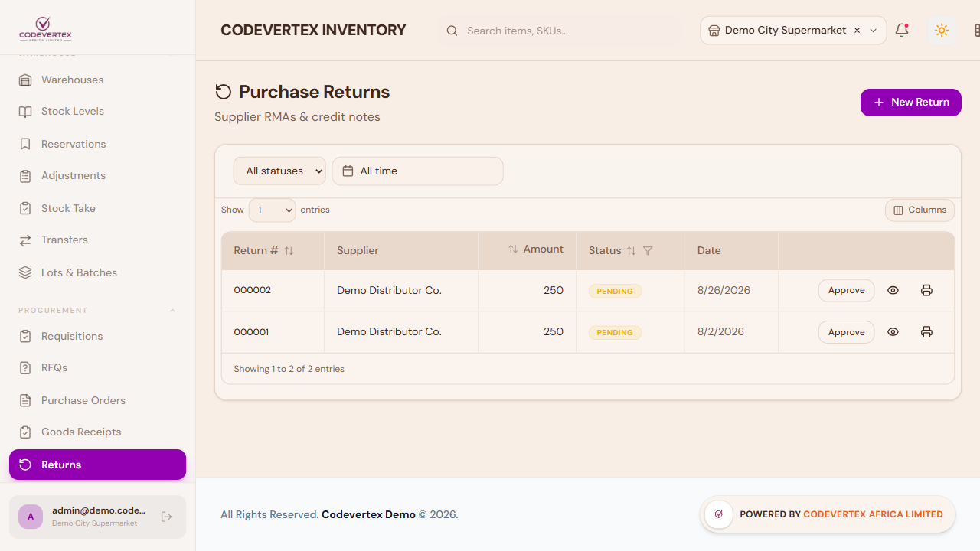Navigate to Adjustments
Viewport: 980px width, 551px height.
point(97,175)
